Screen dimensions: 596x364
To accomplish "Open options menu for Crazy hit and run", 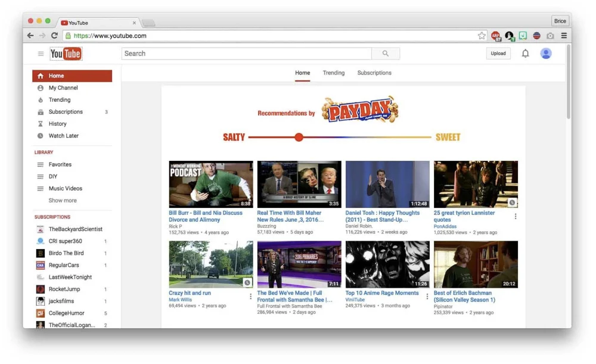I will click(250, 296).
